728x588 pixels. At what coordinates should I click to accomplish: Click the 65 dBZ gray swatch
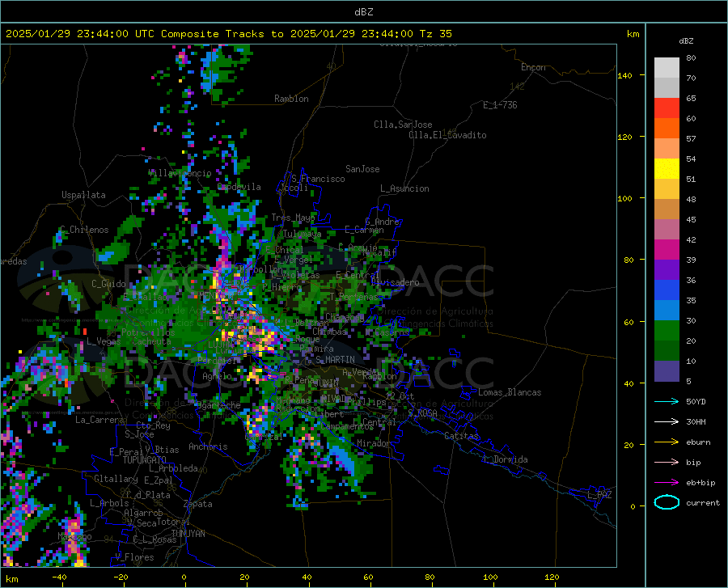(667, 87)
